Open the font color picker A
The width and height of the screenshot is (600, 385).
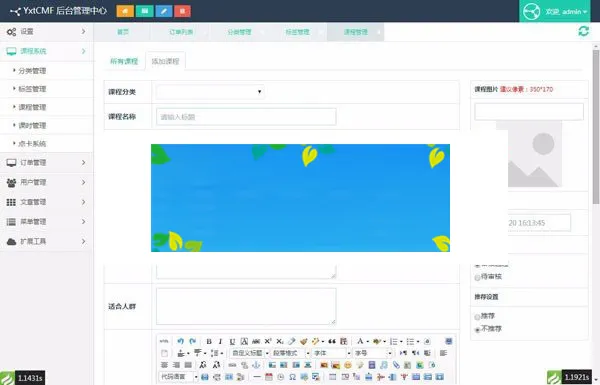click(360, 341)
